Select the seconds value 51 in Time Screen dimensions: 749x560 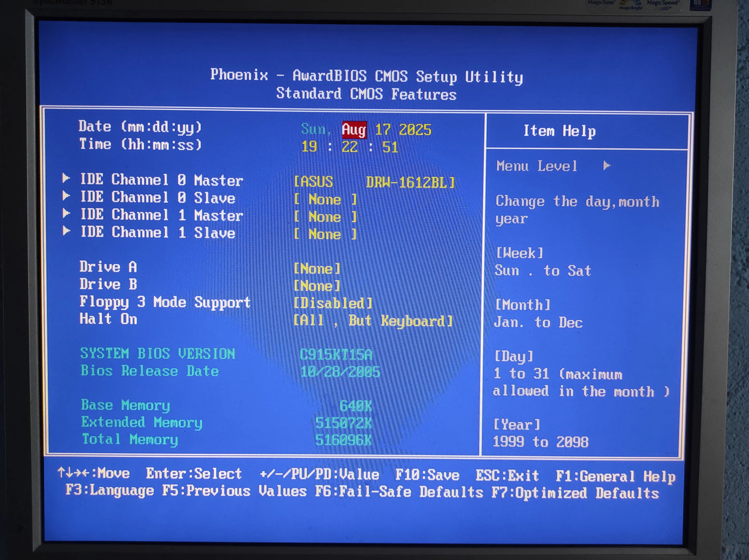pos(390,147)
